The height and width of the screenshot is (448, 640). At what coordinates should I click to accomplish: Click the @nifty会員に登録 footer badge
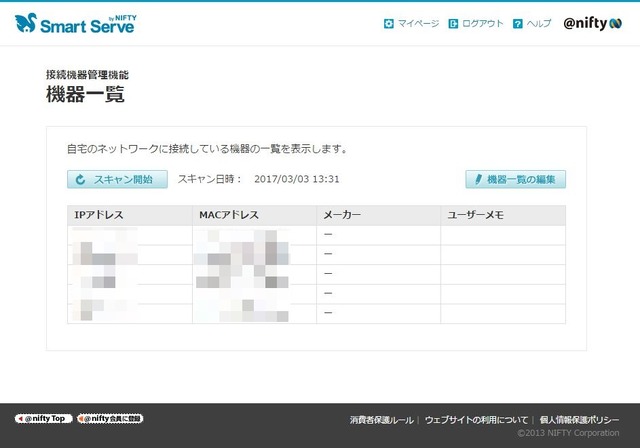point(110,418)
